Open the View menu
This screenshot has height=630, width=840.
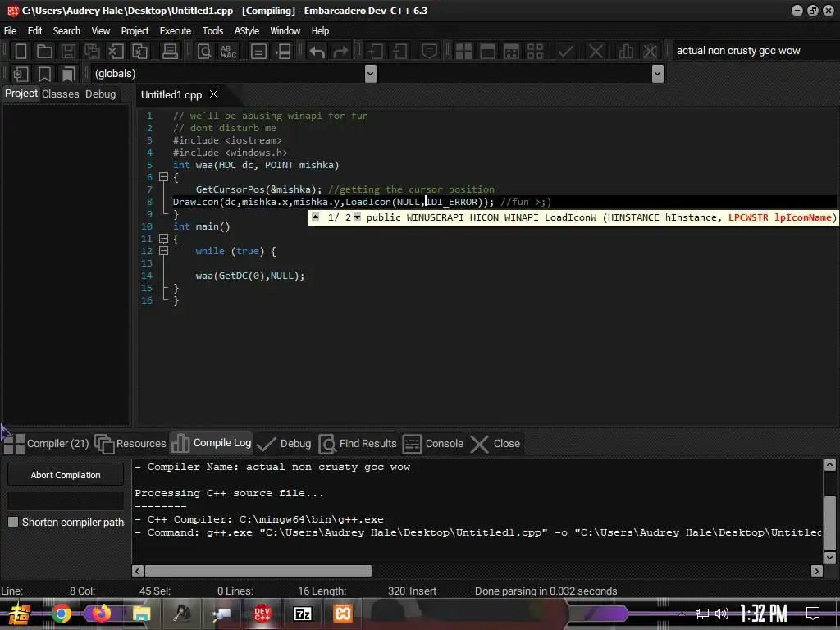[101, 30]
